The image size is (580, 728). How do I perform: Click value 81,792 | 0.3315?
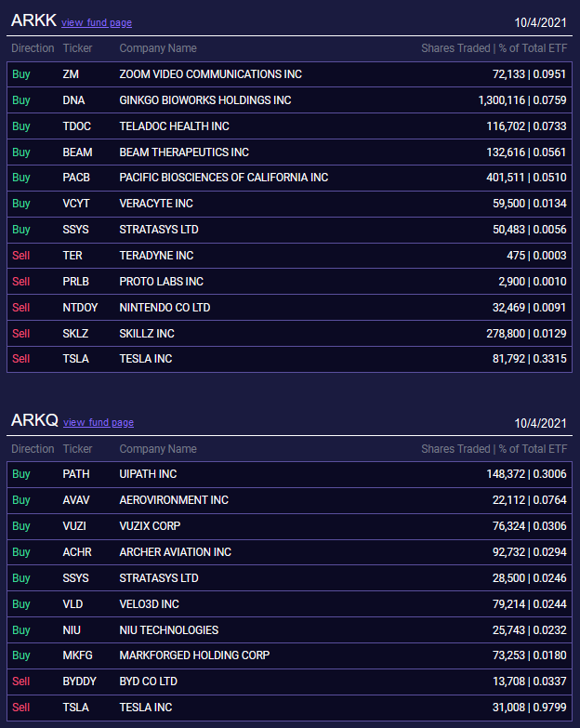click(x=530, y=358)
